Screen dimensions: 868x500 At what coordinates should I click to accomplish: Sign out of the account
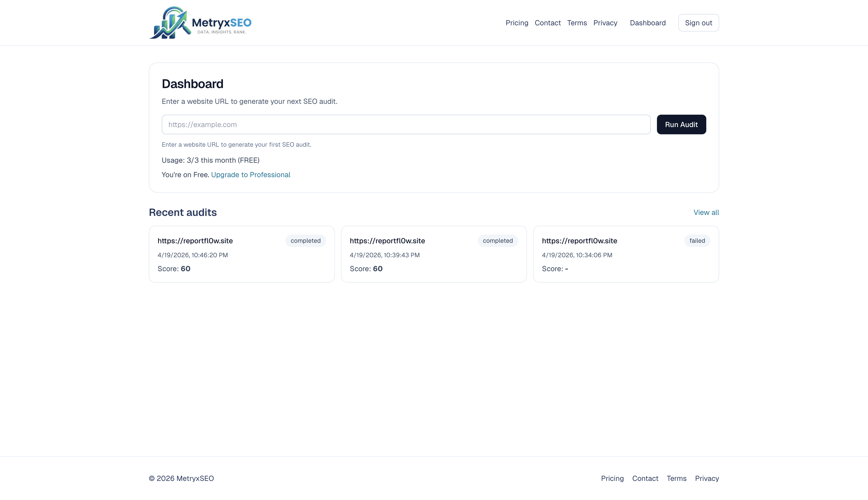pos(698,22)
